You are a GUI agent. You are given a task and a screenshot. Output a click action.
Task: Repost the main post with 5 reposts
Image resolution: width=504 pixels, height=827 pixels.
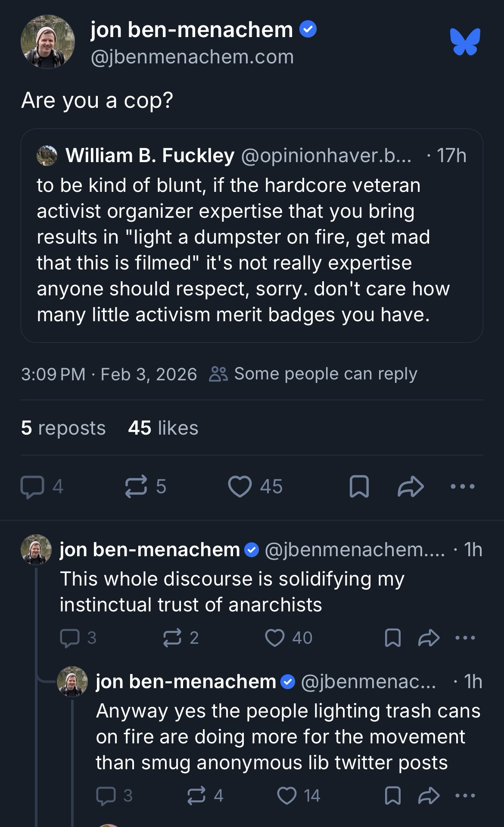pyautogui.click(x=136, y=487)
